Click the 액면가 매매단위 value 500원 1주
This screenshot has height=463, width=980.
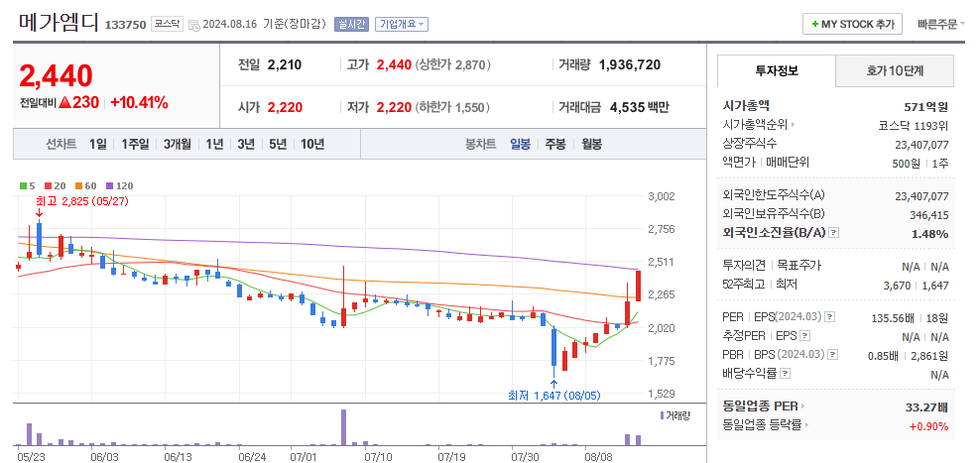920,163
